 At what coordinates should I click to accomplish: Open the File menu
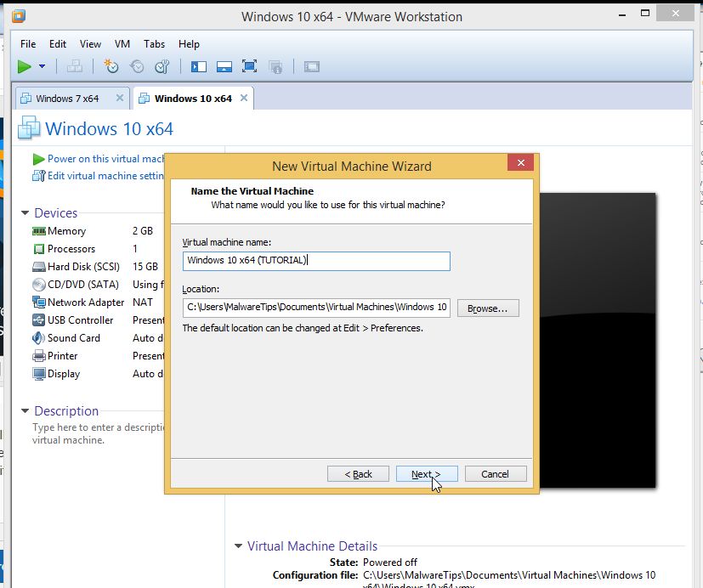pyautogui.click(x=28, y=44)
